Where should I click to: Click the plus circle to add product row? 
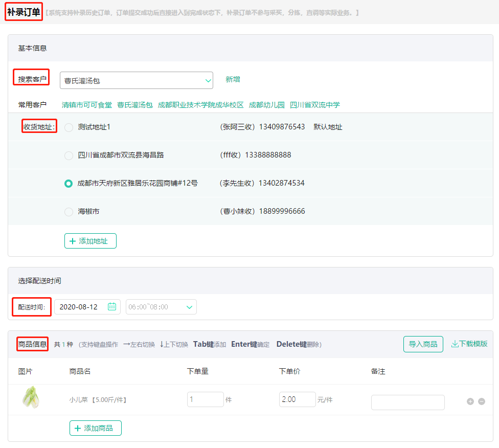click(x=470, y=401)
